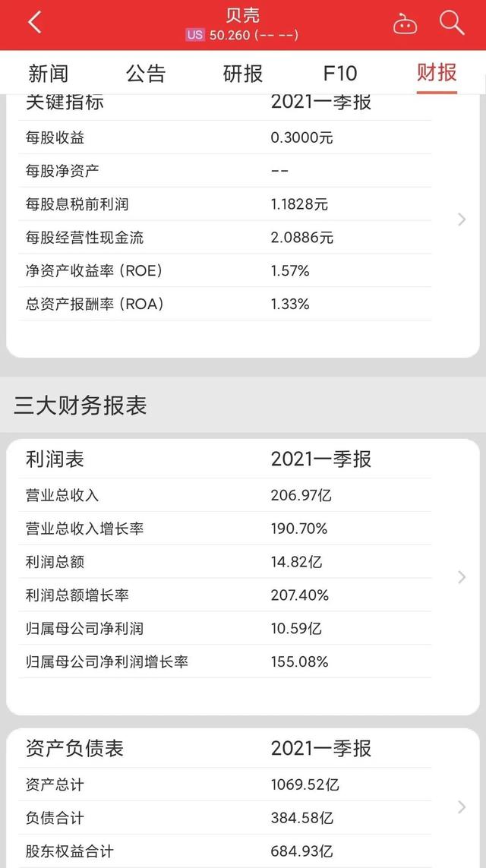Tap the back arrow icon
This screenshot has width=486, height=868.
pyautogui.click(x=34, y=23)
